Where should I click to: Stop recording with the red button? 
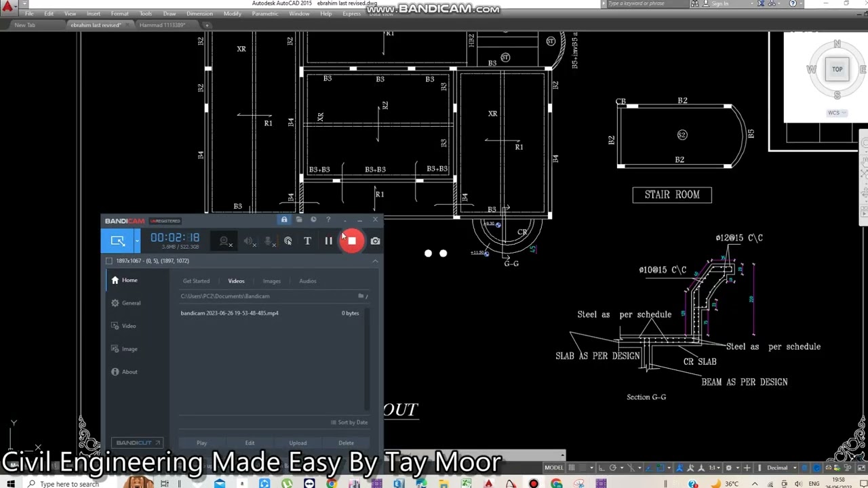tap(351, 241)
